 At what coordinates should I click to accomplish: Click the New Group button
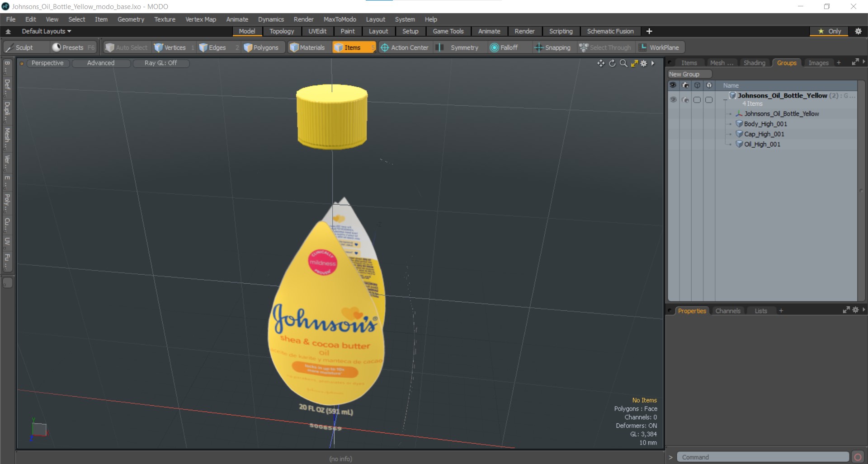pyautogui.click(x=690, y=74)
